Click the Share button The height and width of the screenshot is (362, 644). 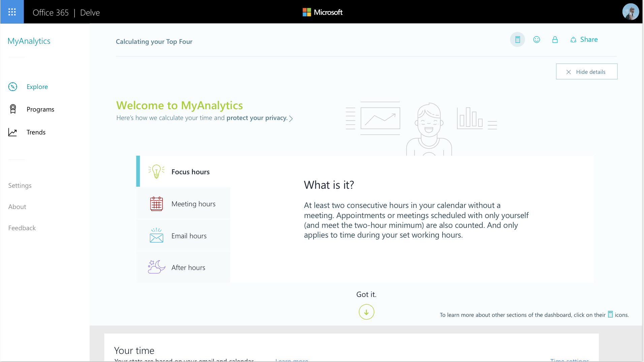tap(584, 40)
